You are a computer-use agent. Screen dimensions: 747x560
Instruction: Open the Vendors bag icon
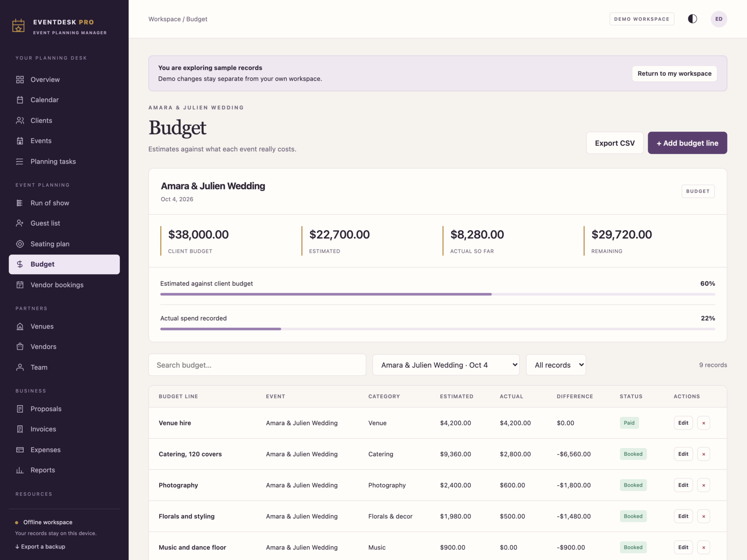click(20, 346)
